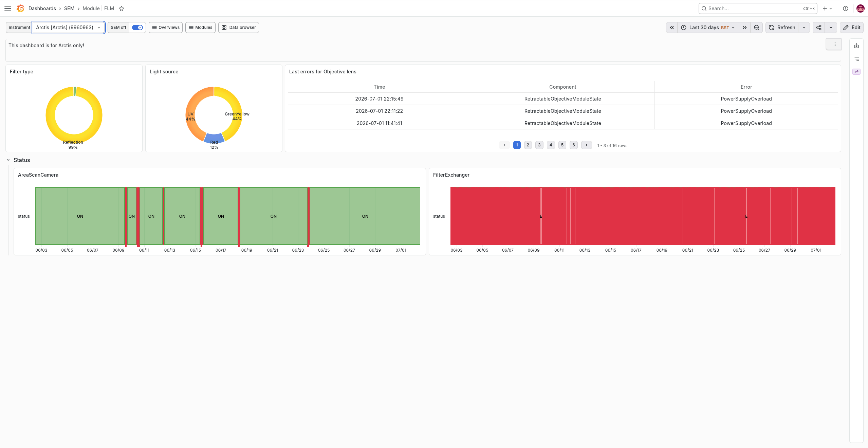Shift time range forward with double-right arrows
The image size is (868, 448).
tap(745, 28)
